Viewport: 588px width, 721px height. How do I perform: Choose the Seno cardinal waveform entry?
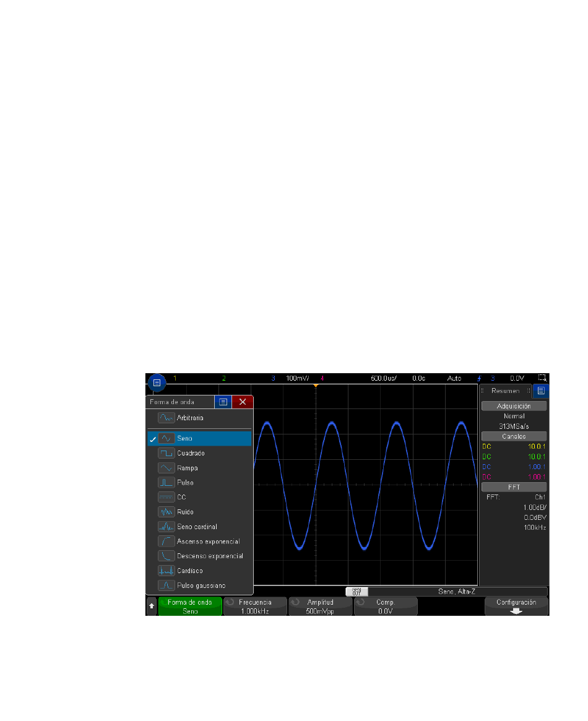199,527
